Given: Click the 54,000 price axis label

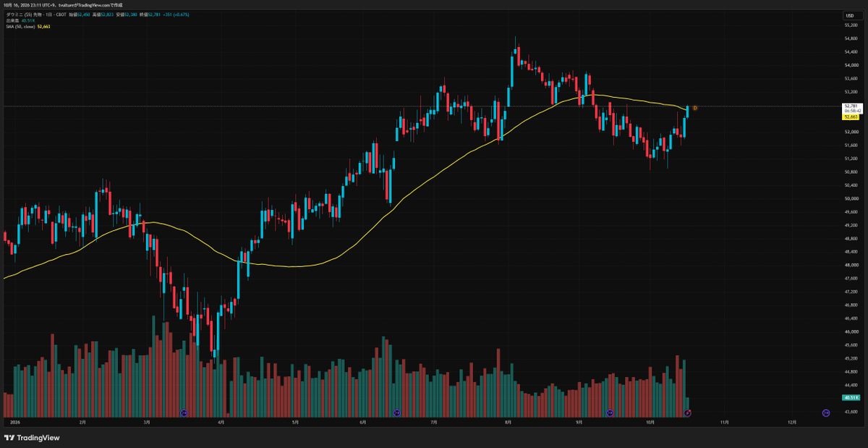Looking at the screenshot, I should [x=851, y=65].
